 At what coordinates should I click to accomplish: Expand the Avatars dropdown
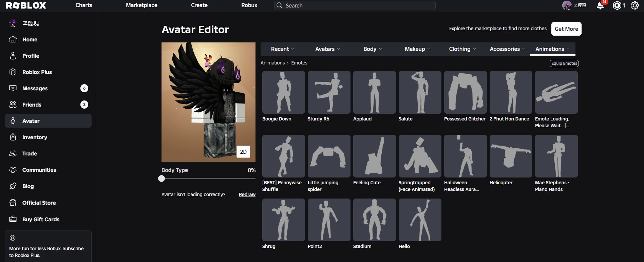coord(327,49)
